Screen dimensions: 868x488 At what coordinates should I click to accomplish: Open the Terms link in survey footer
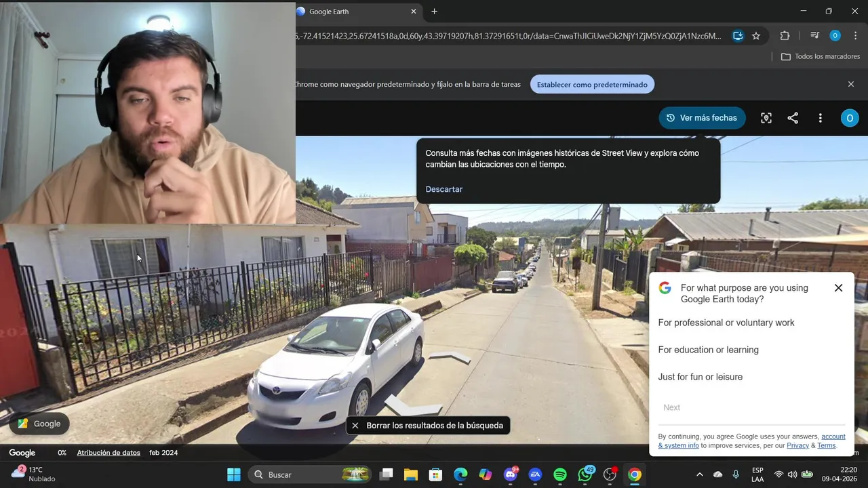pyautogui.click(x=826, y=445)
